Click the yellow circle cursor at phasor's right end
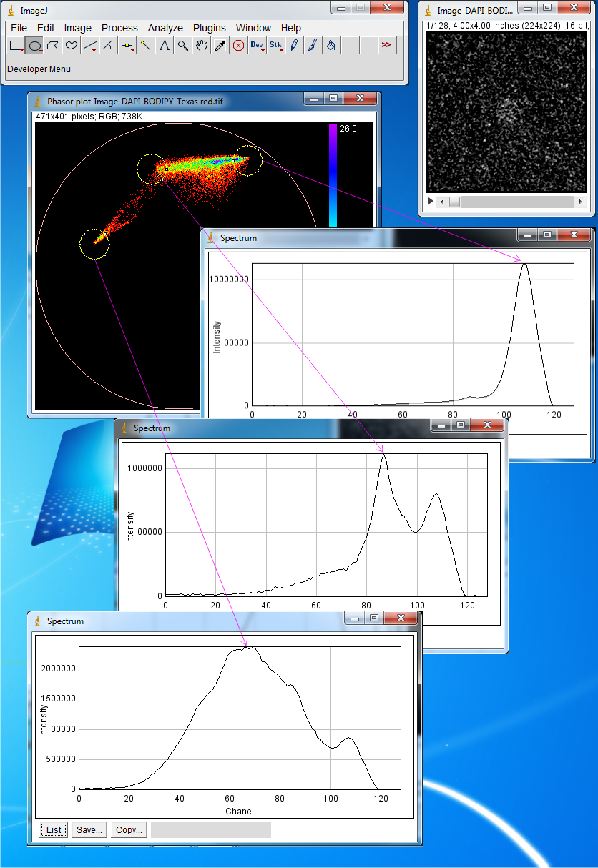598x868 pixels. coord(247,160)
